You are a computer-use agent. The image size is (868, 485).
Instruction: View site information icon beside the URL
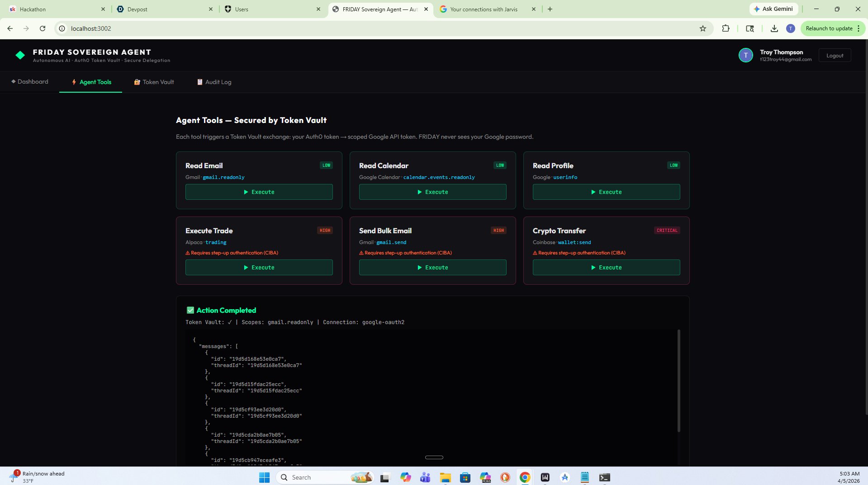(62, 28)
